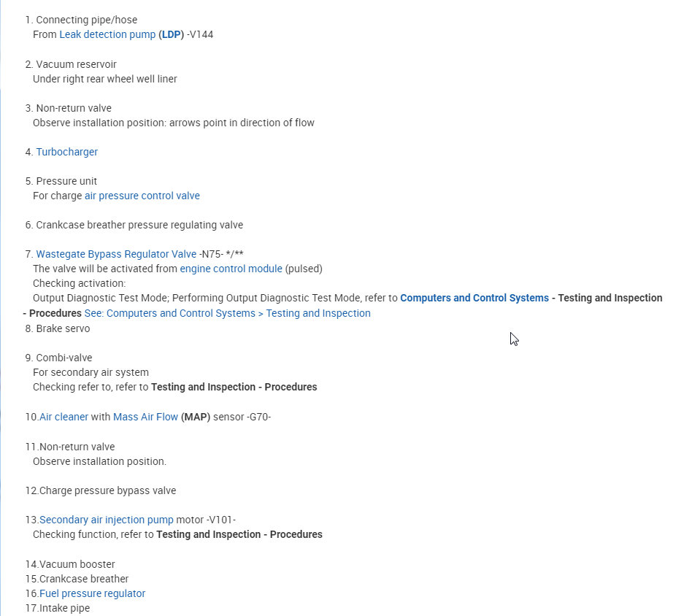Open the Air cleaner link
The image size is (673, 616).
64,417
